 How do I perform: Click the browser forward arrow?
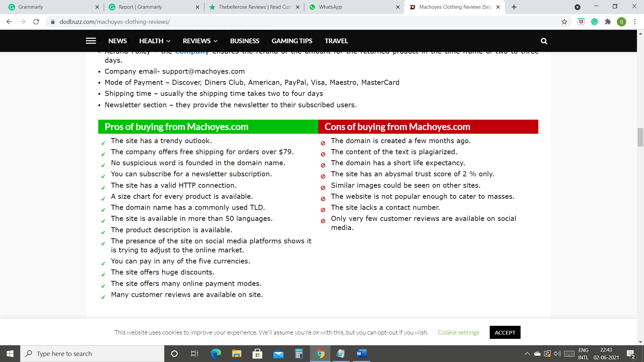point(22,22)
